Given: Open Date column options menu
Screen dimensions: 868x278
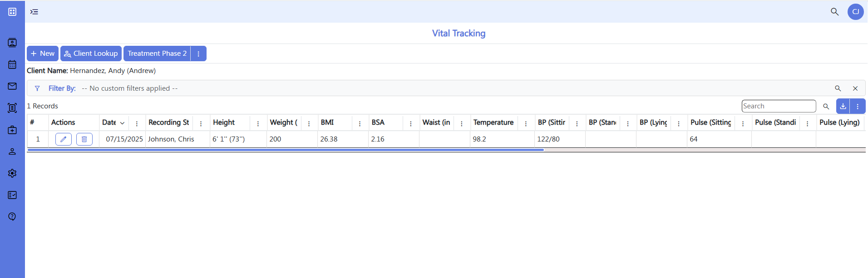Looking at the screenshot, I should pyautogui.click(x=137, y=123).
